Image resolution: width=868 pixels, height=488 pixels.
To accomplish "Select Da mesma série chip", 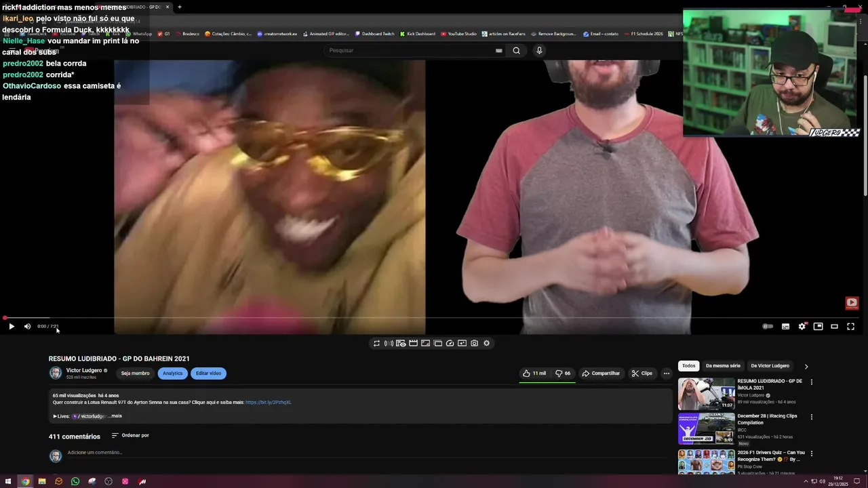I will (723, 366).
